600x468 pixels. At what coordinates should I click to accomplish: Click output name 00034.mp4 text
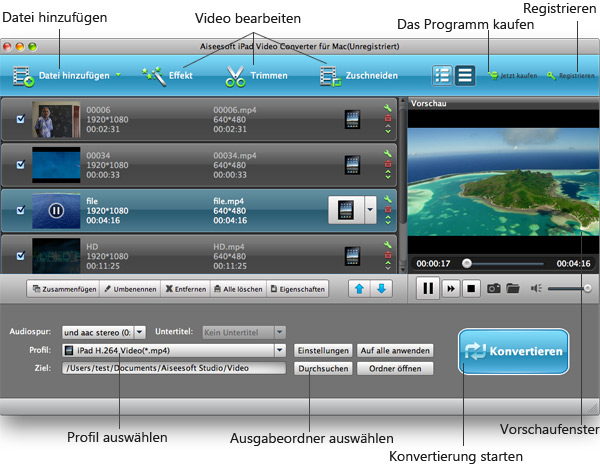235,155
